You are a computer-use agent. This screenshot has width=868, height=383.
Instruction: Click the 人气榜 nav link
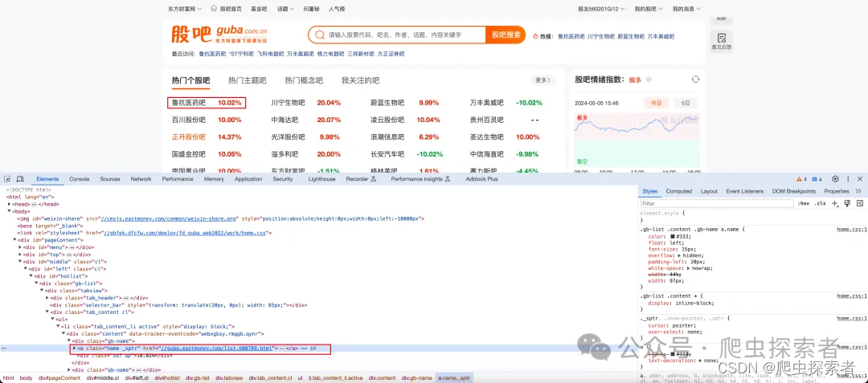(337, 9)
